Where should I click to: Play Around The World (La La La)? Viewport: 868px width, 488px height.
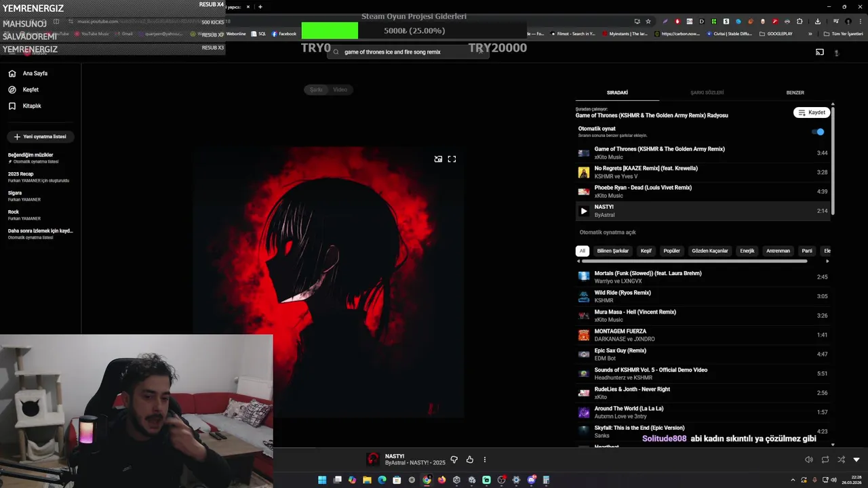coord(703,412)
